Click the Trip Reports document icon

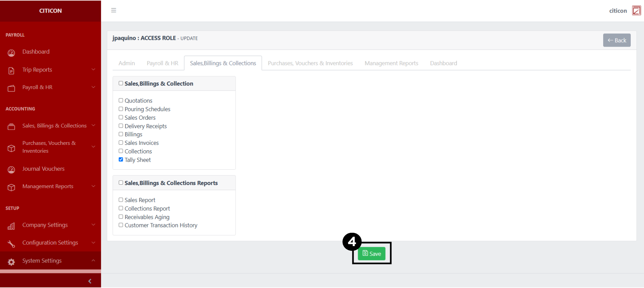[11, 71]
